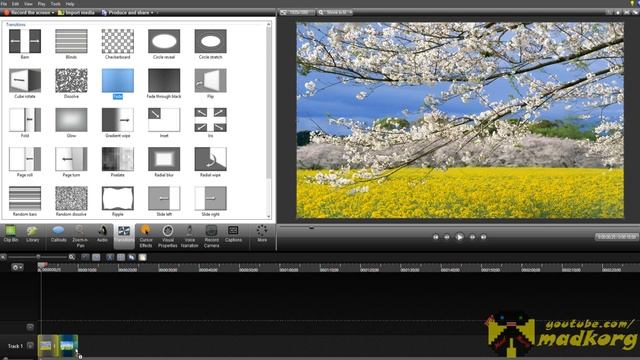This screenshot has height=360, width=640.
Task: Open the Voice Narration tab
Action: click(x=189, y=236)
